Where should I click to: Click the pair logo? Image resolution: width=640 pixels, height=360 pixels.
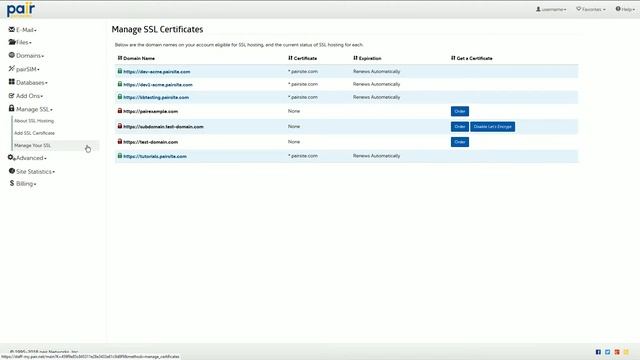point(20,9)
